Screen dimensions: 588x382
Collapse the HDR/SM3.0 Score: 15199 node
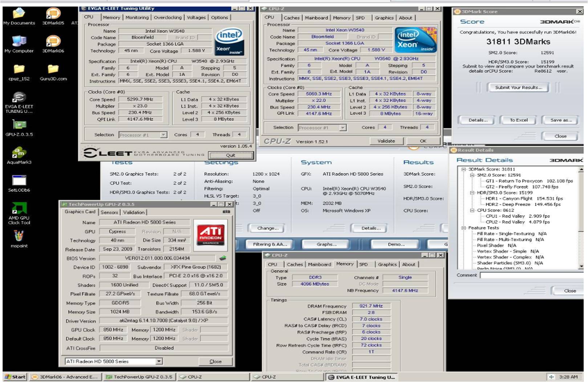point(472,193)
